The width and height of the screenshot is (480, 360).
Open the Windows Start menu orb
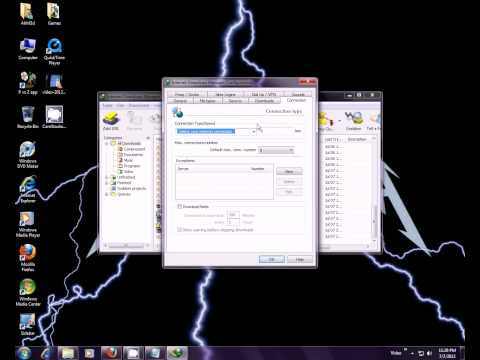[x=24, y=353]
